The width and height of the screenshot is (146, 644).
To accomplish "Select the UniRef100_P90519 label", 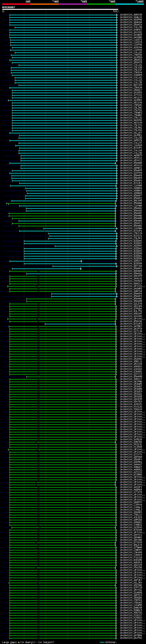I will tap(131, 281).
